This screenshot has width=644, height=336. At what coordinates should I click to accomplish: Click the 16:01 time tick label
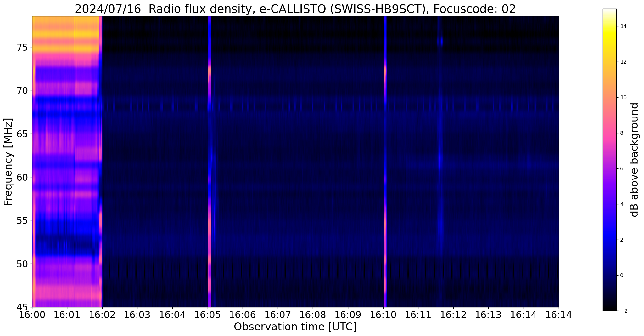(67, 315)
